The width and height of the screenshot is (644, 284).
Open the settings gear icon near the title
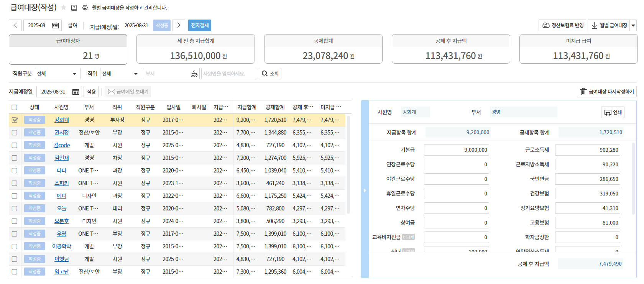[85, 8]
